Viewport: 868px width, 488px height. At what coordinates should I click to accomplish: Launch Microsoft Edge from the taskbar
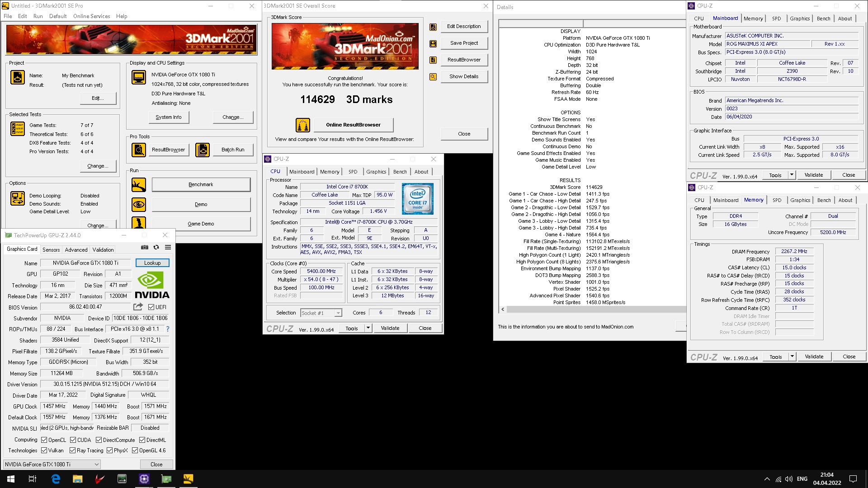(x=56, y=479)
